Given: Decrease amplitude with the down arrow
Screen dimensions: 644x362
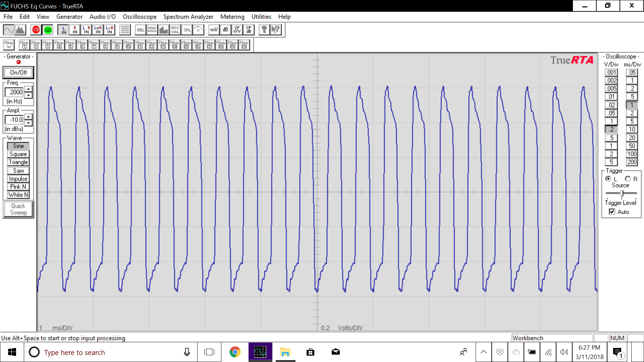Looking at the screenshot, I should [x=29, y=123].
